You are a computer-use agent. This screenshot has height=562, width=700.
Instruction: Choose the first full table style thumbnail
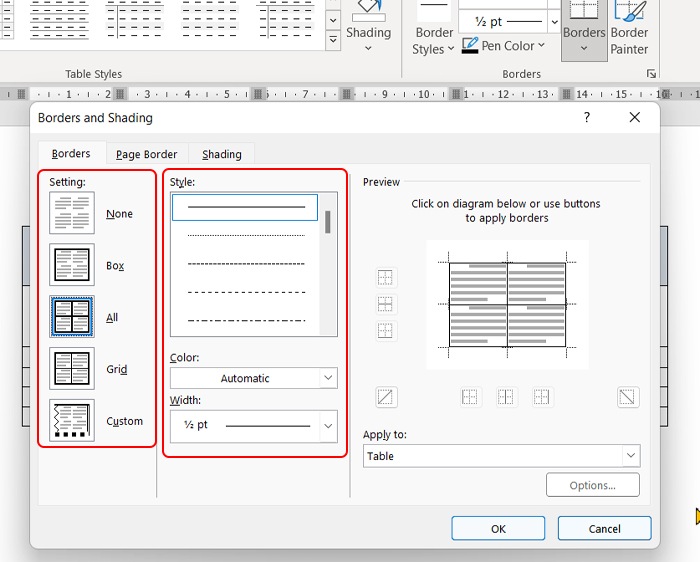tap(59, 20)
